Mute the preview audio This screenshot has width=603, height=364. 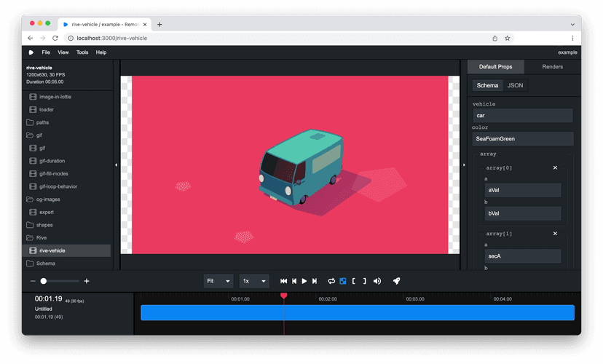[377, 281]
